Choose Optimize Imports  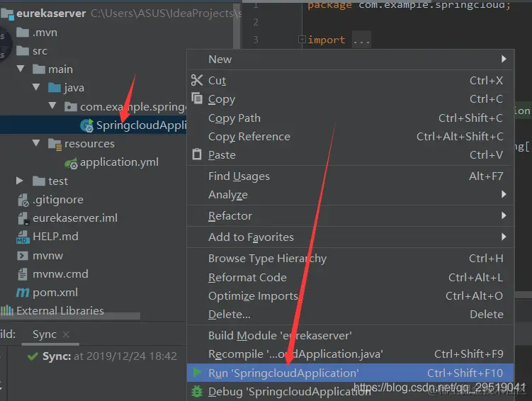coord(351,296)
